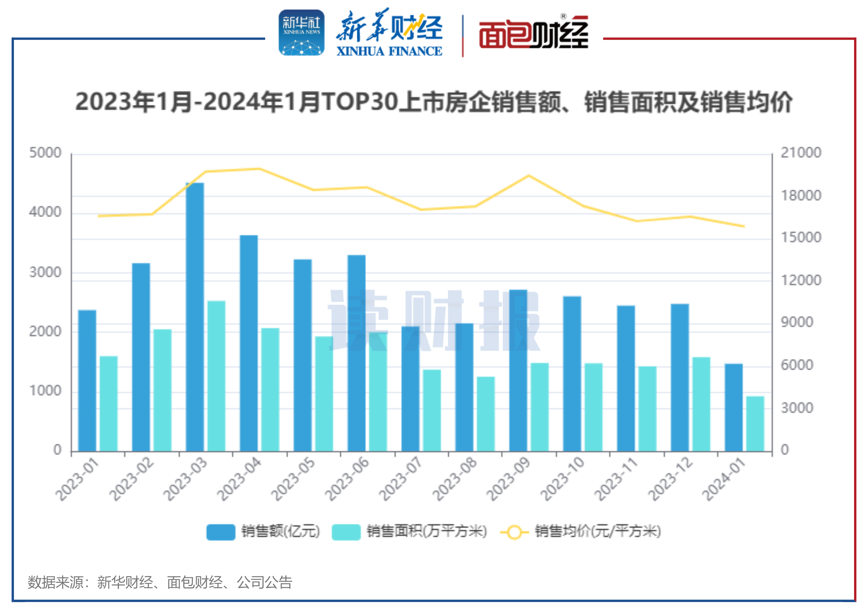Click the 2023-03 sales area bar
Image resolution: width=868 pixels, height=614 pixels.
tap(216, 376)
